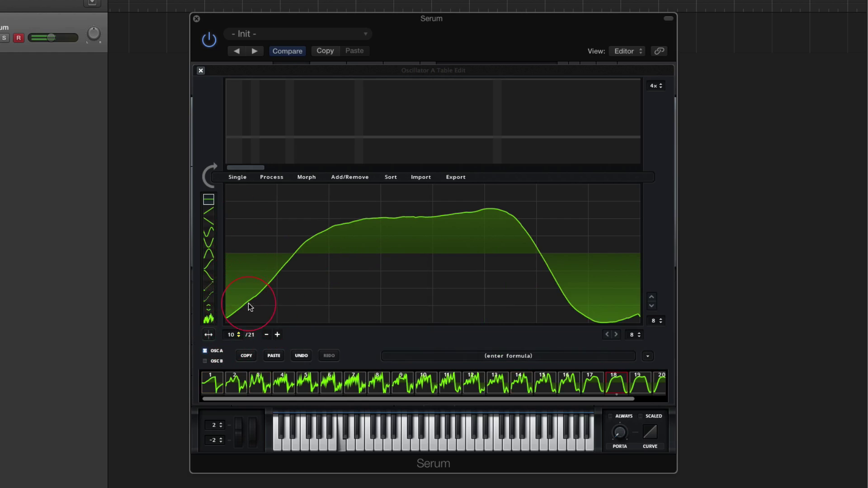Image resolution: width=868 pixels, height=488 pixels.
Task: Click the UNDO button
Action: point(301,356)
